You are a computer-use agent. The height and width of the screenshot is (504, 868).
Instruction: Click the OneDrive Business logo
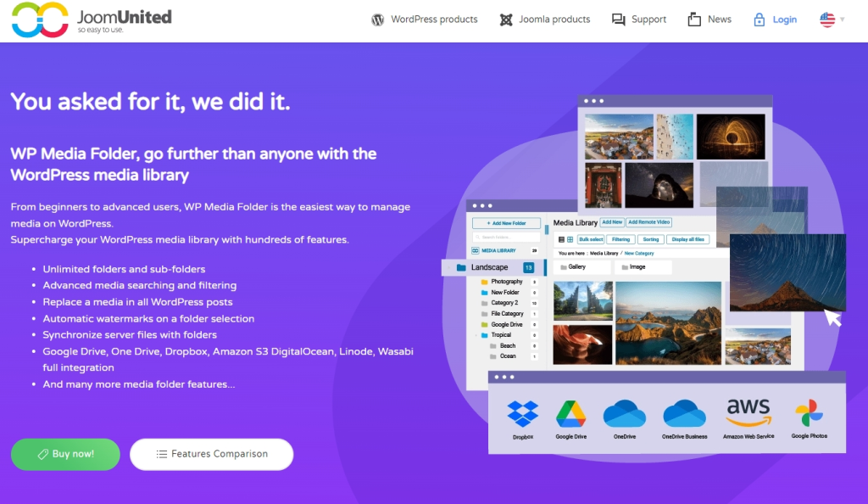pos(684,414)
